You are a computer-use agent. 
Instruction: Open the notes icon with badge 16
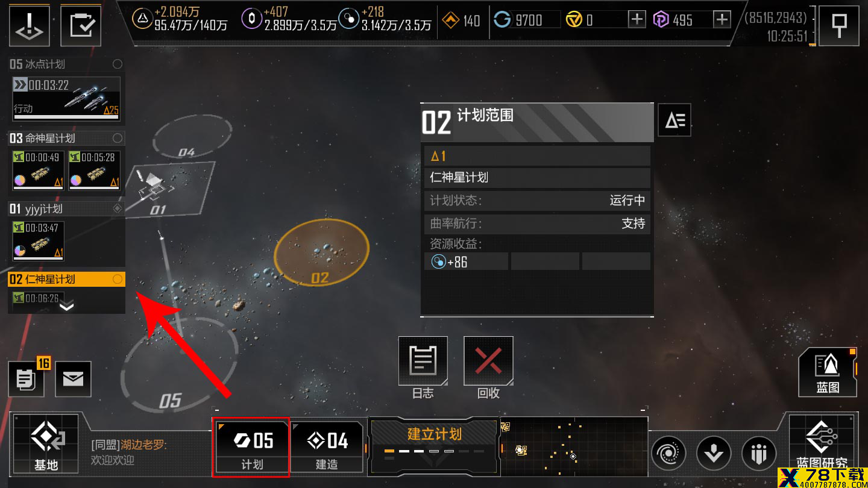26,379
